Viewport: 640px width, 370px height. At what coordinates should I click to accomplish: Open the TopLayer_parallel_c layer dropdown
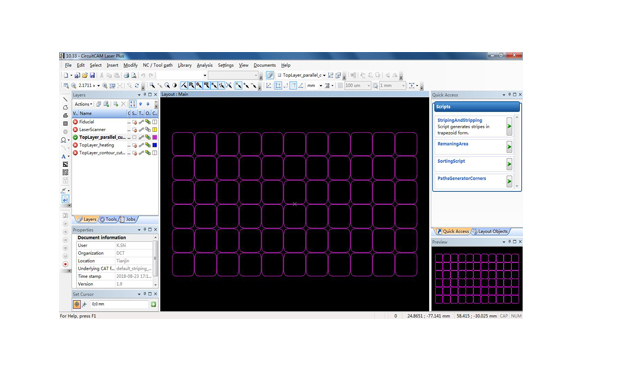click(x=324, y=75)
